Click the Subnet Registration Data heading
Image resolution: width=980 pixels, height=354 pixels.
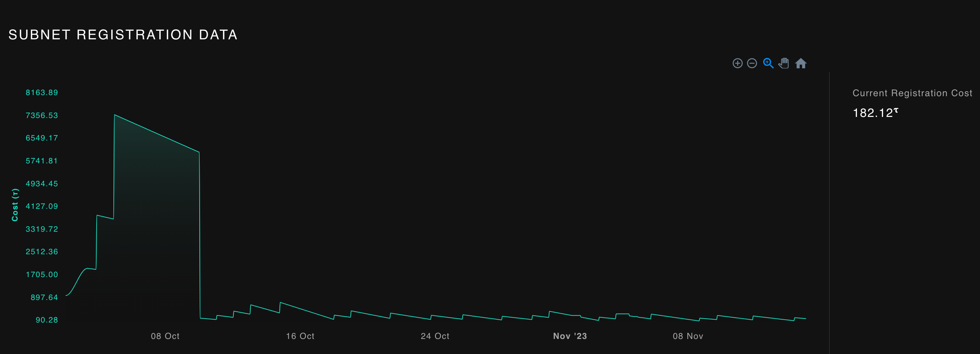click(x=123, y=35)
